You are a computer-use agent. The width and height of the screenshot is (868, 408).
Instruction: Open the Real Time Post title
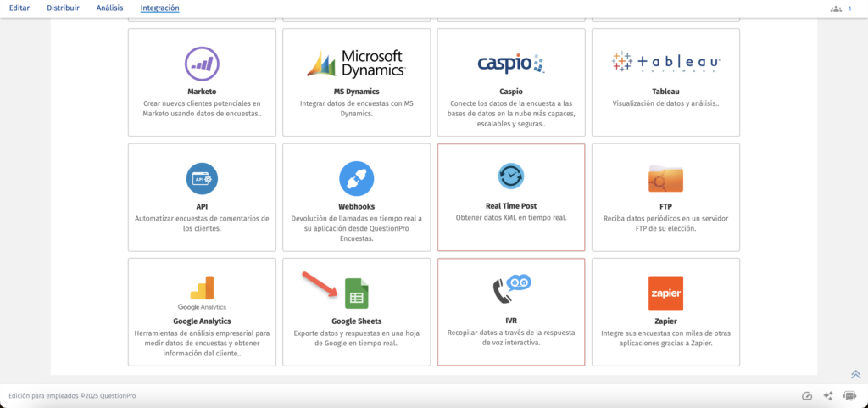511,206
